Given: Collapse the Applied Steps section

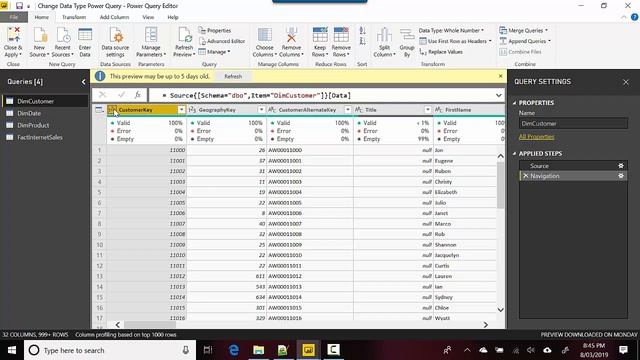Looking at the screenshot, I should click(514, 154).
